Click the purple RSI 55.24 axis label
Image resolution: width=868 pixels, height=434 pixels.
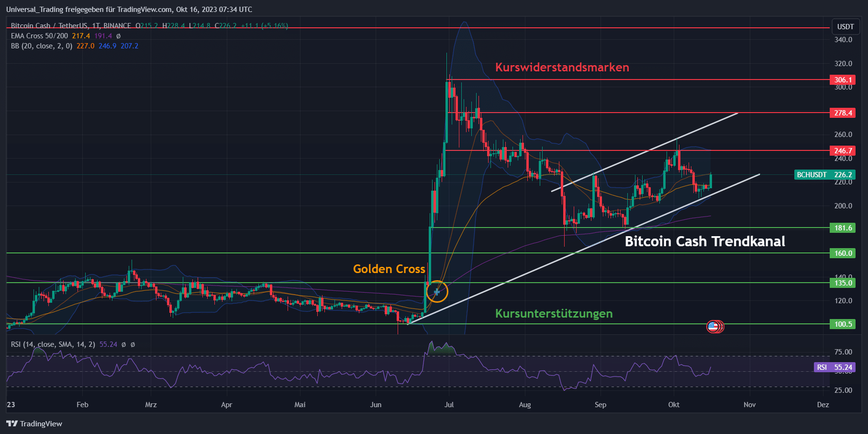click(x=835, y=367)
